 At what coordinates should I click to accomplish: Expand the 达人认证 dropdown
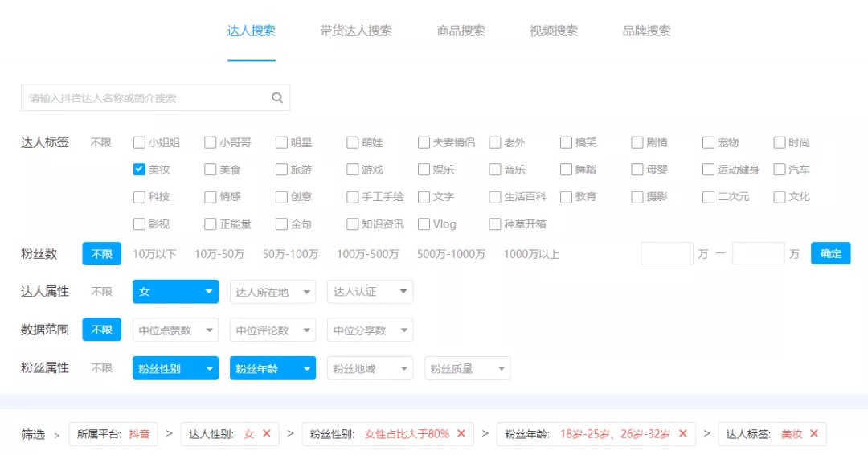pos(371,292)
